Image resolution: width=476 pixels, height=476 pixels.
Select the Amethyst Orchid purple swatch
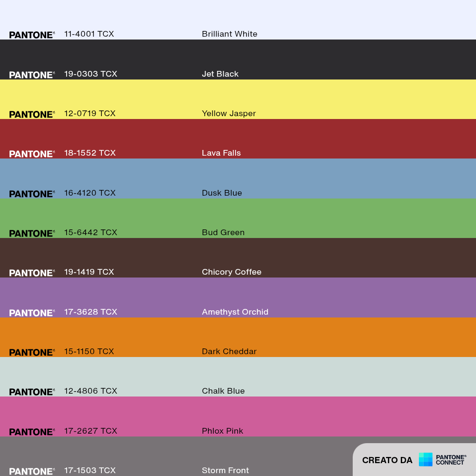[238, 297]
